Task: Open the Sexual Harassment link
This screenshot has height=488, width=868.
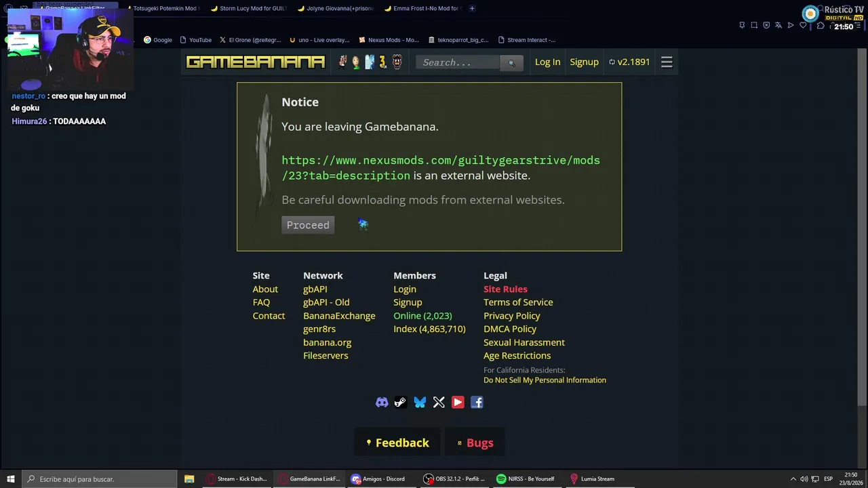Action: point(524,342)
